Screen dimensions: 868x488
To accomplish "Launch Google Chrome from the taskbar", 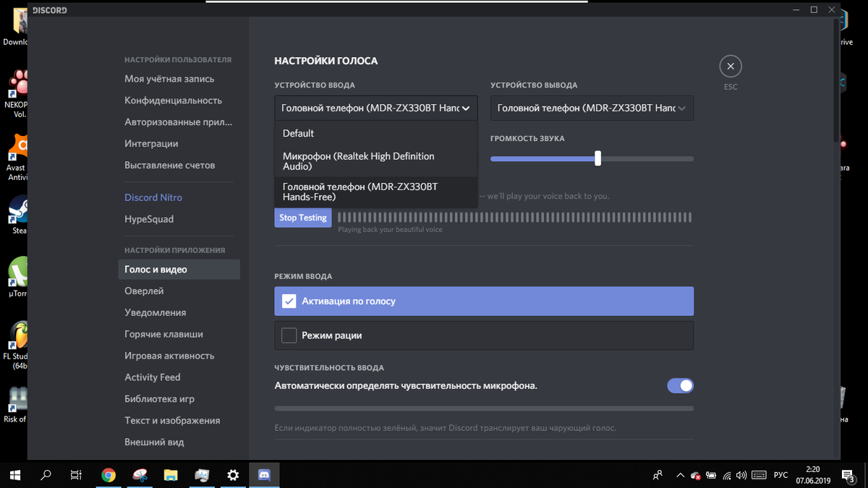I will point(109,475).
